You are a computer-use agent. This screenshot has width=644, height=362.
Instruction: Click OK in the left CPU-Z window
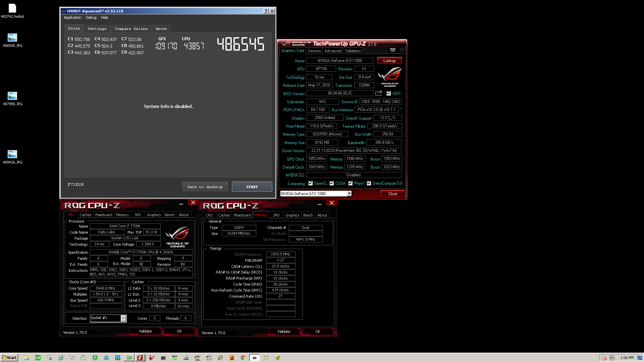coord(179,331)
